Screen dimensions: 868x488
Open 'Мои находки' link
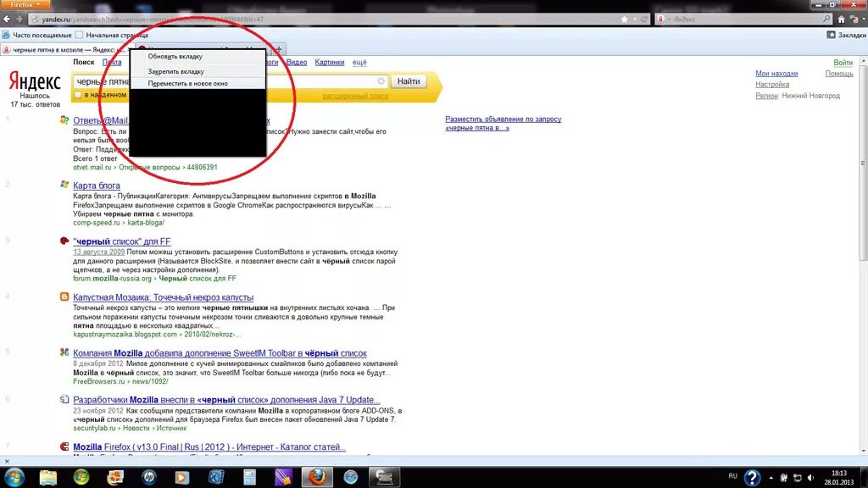click(x=776, y=74)
